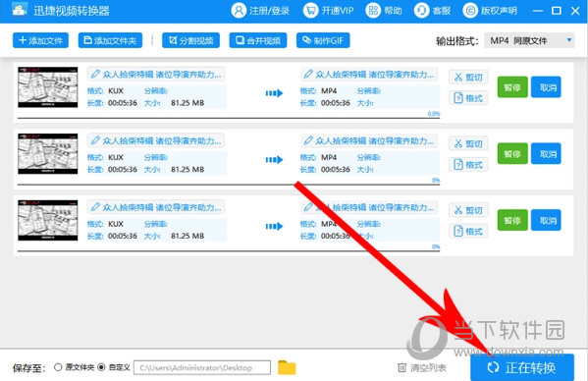Viewport: 588px width, 381px height.
Task: Click the second row's progress bar
Action: pyautogui.click(x=229, y=185)
